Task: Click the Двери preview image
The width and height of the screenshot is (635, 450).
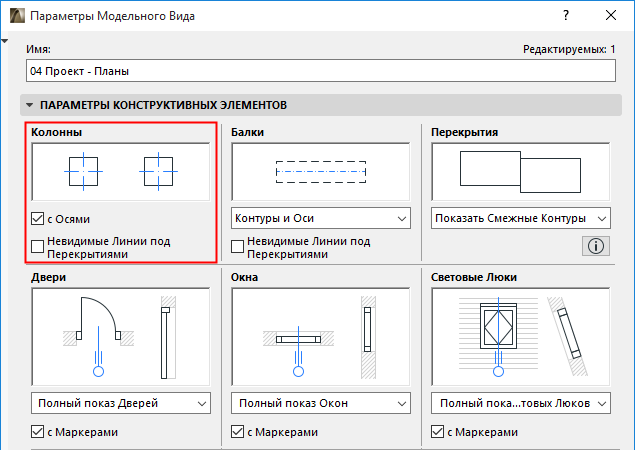Action: tap(121, 337)
